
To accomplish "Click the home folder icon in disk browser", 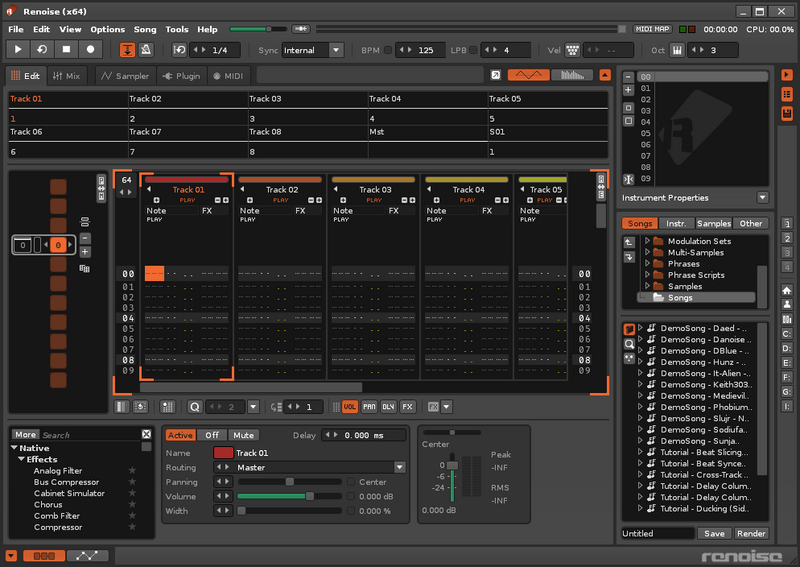I will tap(787, 290).
